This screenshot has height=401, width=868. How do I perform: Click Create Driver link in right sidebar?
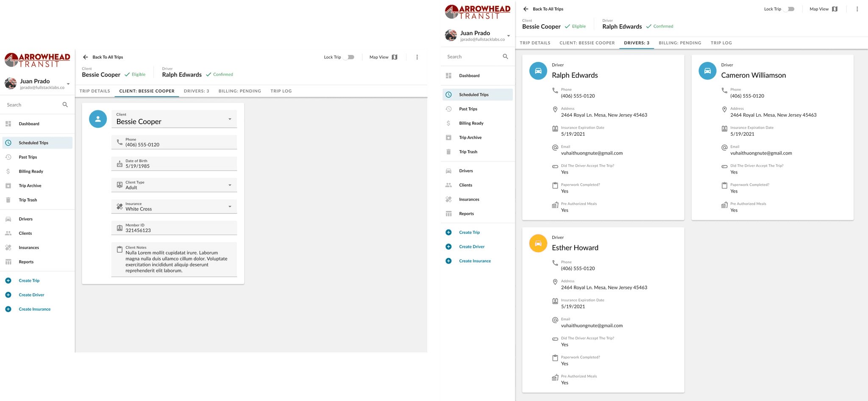472,247
